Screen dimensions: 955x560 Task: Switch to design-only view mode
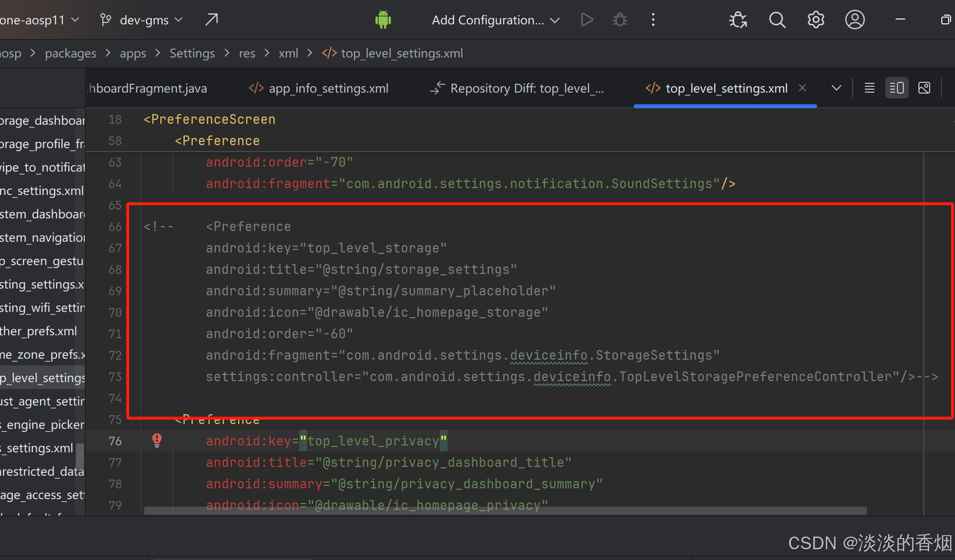point(924,88)
